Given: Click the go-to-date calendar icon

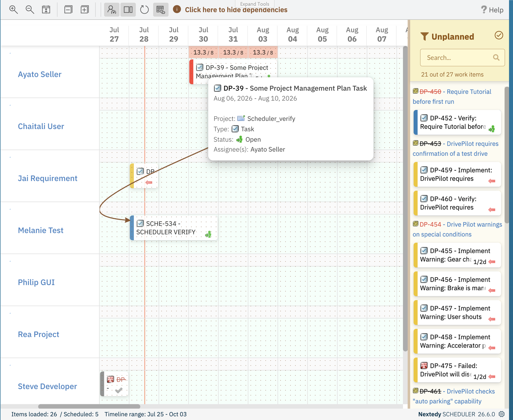Looking at the screenshot, I should click(46, 10).
